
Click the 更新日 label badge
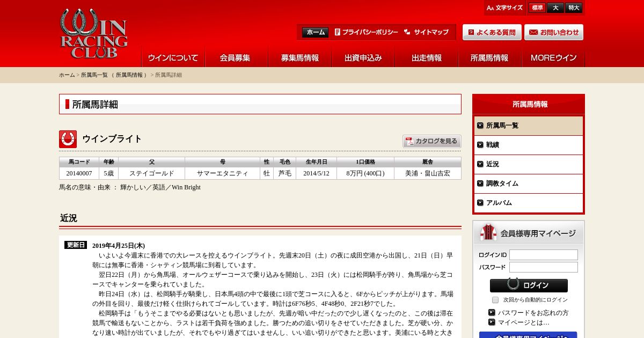click(x=76, y=245)
